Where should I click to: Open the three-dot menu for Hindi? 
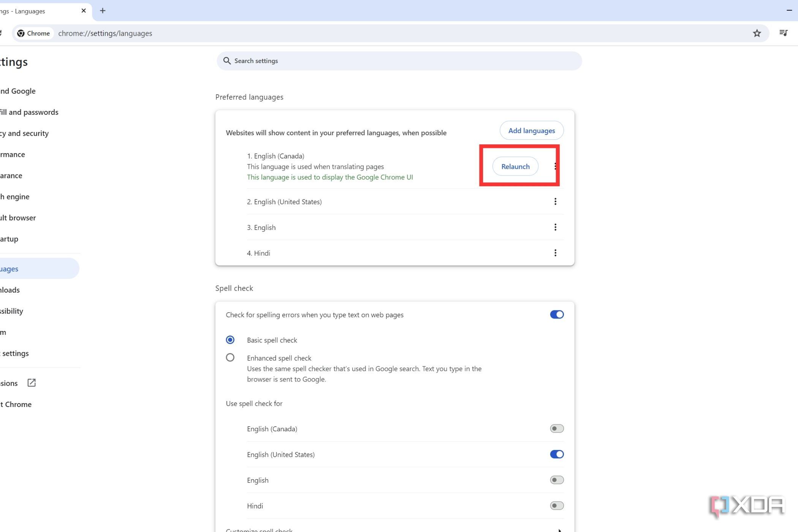[555, 253]
